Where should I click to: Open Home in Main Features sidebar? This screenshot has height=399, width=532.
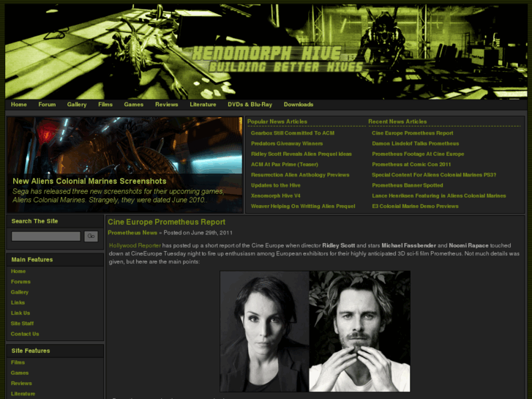tap(18, 272)
